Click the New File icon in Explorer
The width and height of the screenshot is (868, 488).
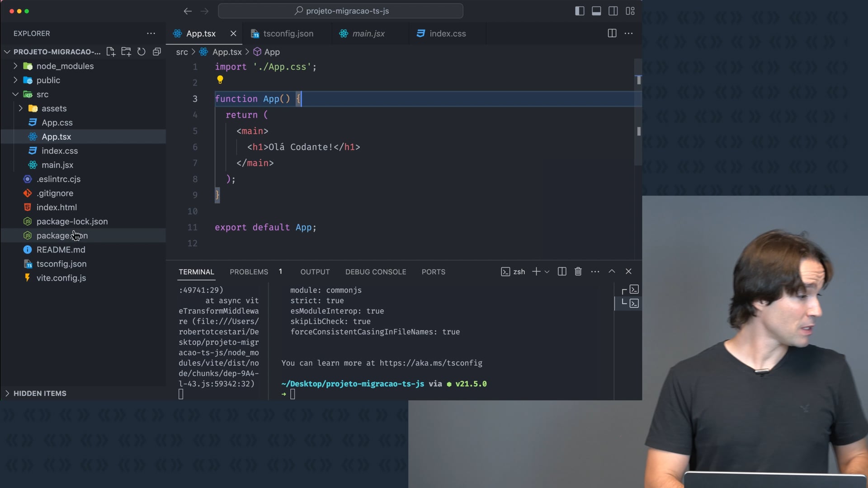111,52
